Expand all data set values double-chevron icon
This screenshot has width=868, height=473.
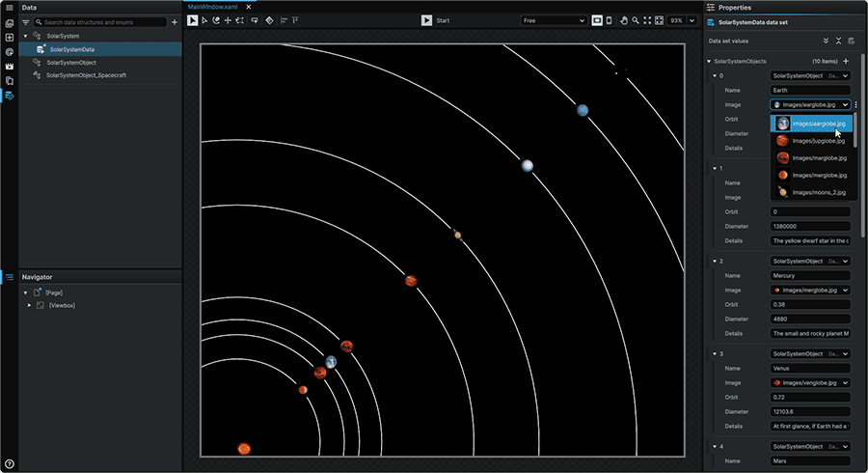click(826, 41)
